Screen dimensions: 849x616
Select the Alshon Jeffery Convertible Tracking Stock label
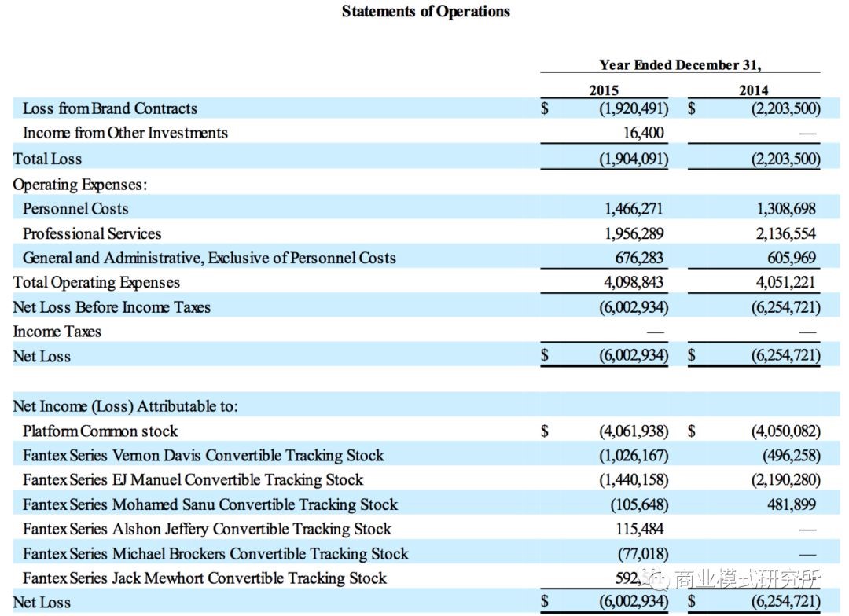(207, 530)
